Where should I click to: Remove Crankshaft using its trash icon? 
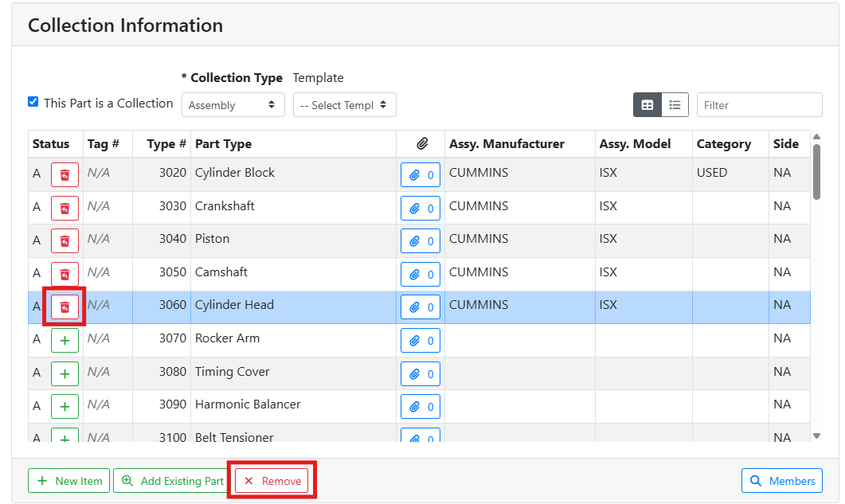pyautogui.click(x=65, y=208)
